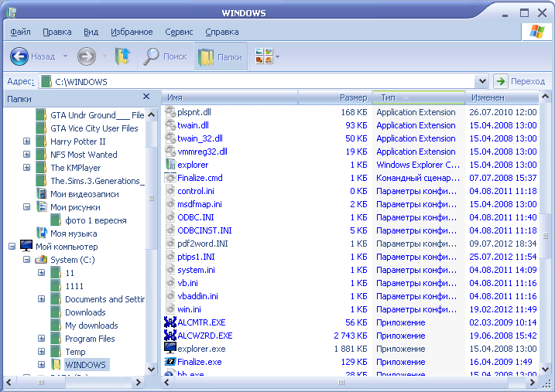Select the ALCWZRD.EXE application icon
Viewport: 555px width, 392px height.
pos(170,335)
